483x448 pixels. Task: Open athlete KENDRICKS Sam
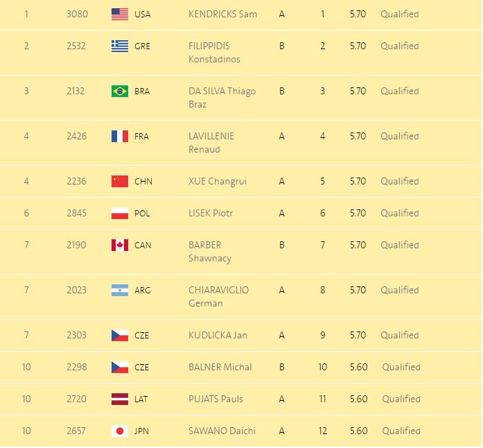coord(222,14)
